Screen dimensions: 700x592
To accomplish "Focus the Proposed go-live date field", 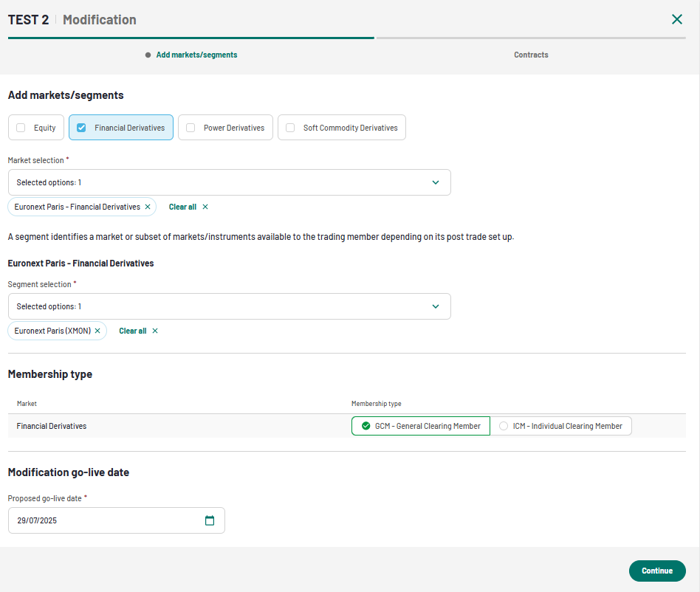I will (117, 520).
